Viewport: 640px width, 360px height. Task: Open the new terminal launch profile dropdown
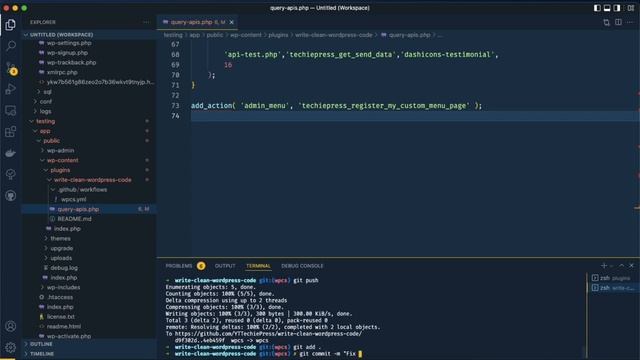pyautogui.click(x=611, y=266)
